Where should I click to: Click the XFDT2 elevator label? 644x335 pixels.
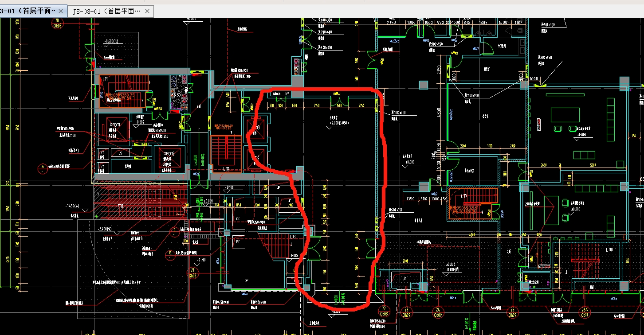tap(169, 153)
